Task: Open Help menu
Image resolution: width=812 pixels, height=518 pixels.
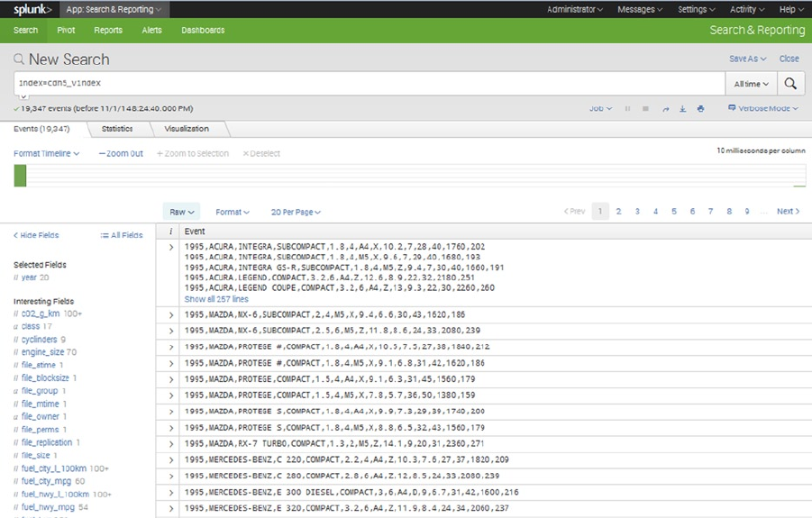Action: click(790, 9)
